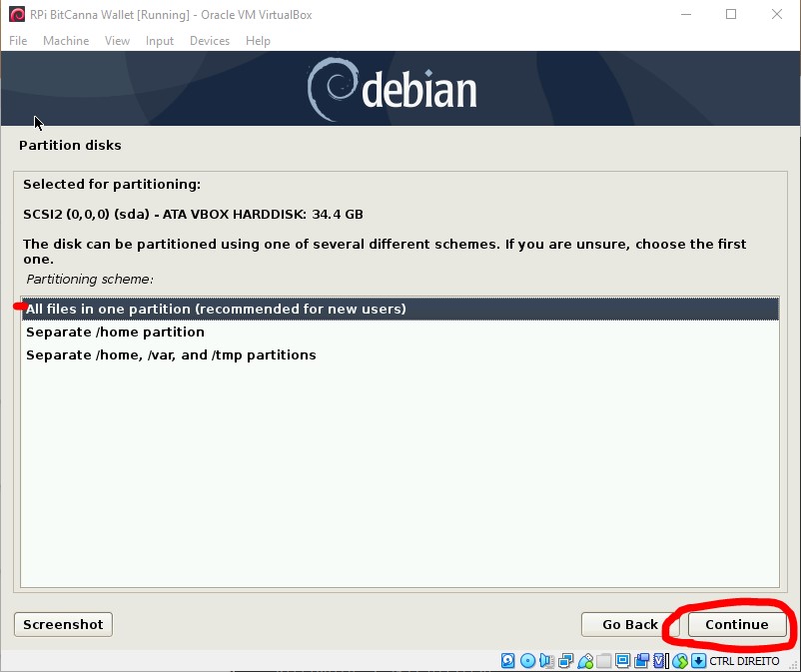801x672 pixels.
Task: Click the Go Back button
Action: 630,624
